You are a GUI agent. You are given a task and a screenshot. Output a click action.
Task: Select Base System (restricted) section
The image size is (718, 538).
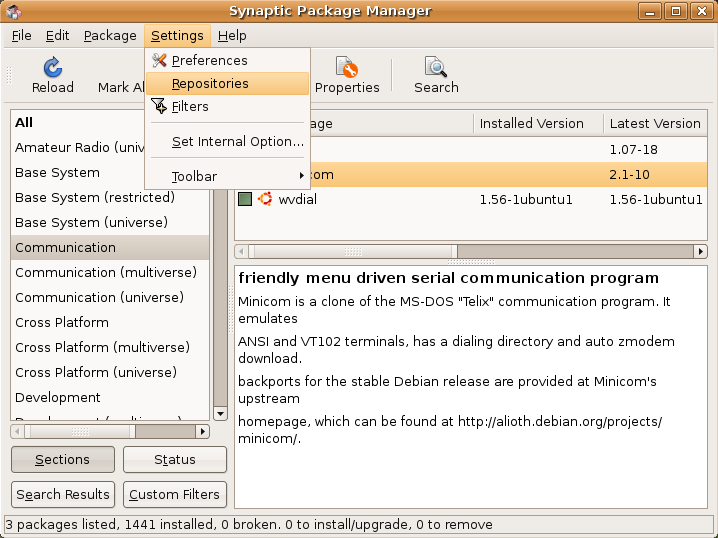tap(110, 197)
